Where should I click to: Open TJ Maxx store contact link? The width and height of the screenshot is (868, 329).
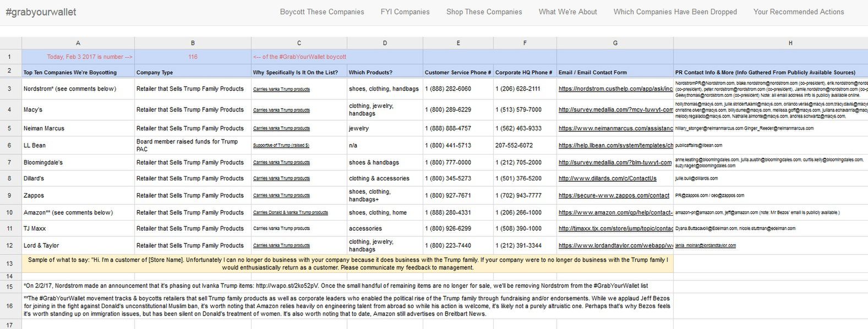click(x=615, y=228)
